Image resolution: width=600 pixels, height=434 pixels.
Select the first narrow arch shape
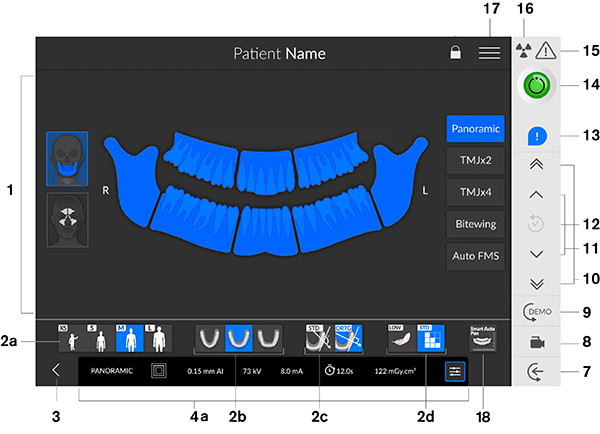tap(210, 338)
